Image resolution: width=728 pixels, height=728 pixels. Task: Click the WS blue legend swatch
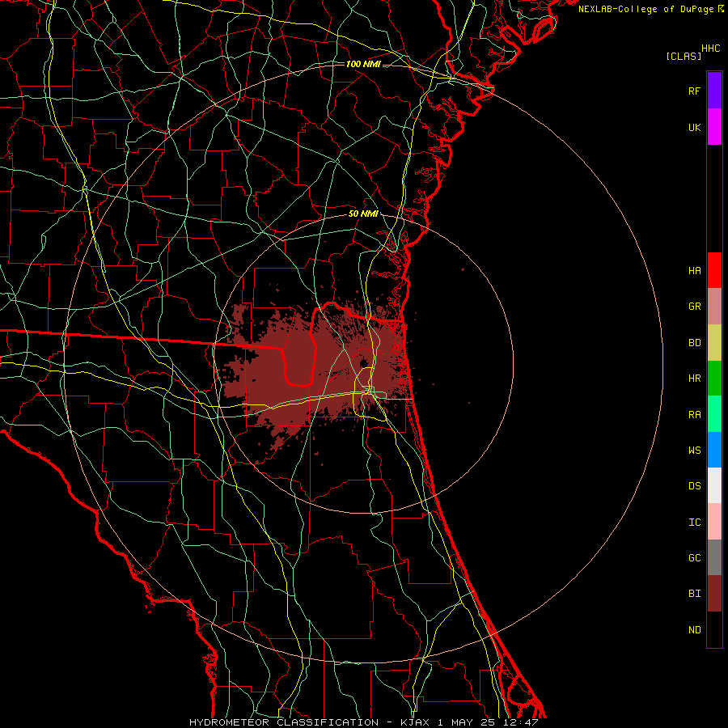tap(714, 450)
